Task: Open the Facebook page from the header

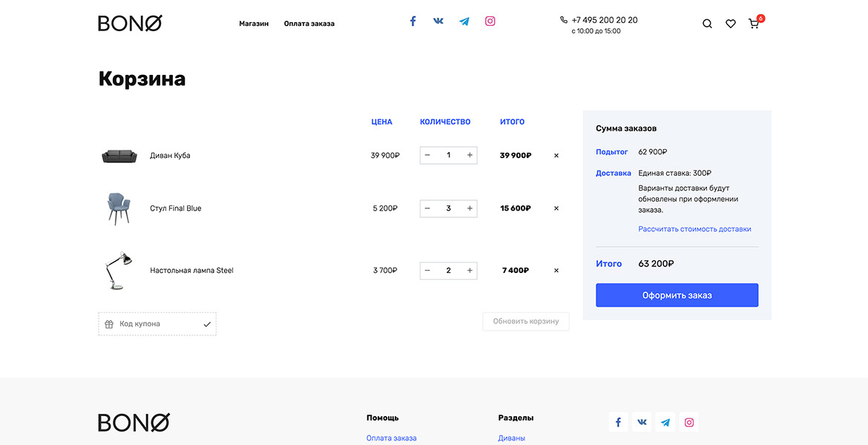Action: 412,21
